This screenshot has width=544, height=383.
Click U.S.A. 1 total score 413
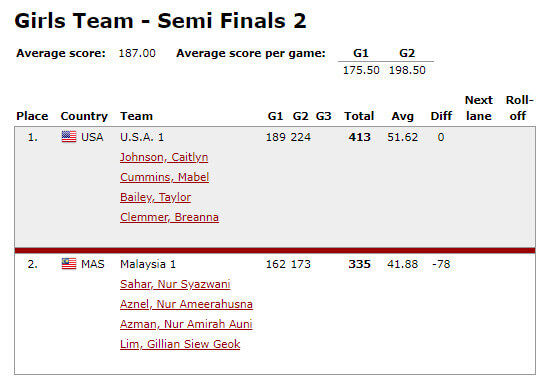coord(360,137)
